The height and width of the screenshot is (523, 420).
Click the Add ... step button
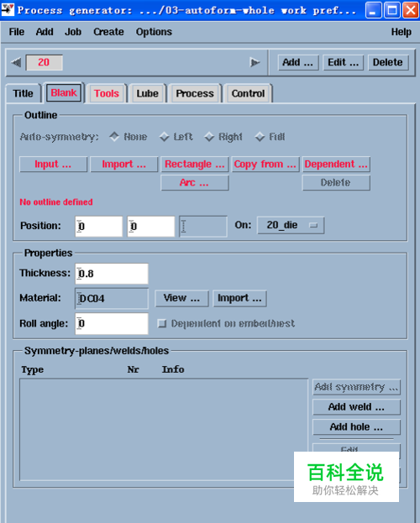point(298,62)
